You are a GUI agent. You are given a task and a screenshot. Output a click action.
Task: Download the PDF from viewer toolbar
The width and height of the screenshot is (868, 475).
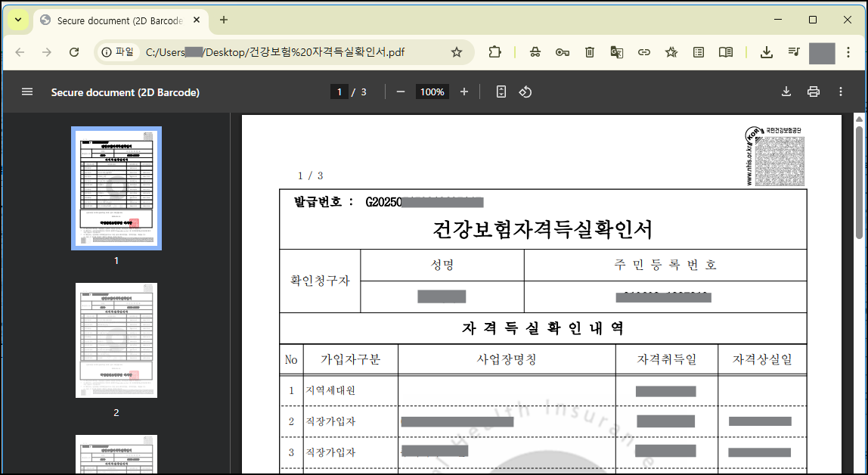[x=786, y=92]
